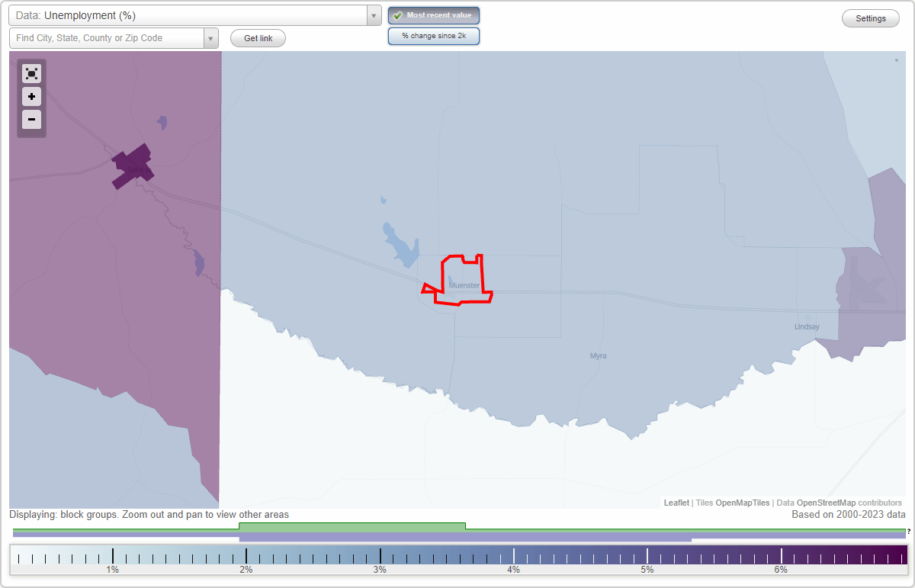Zoom in using the plus control
Screen dimensions: 915x588
point(31,97)
